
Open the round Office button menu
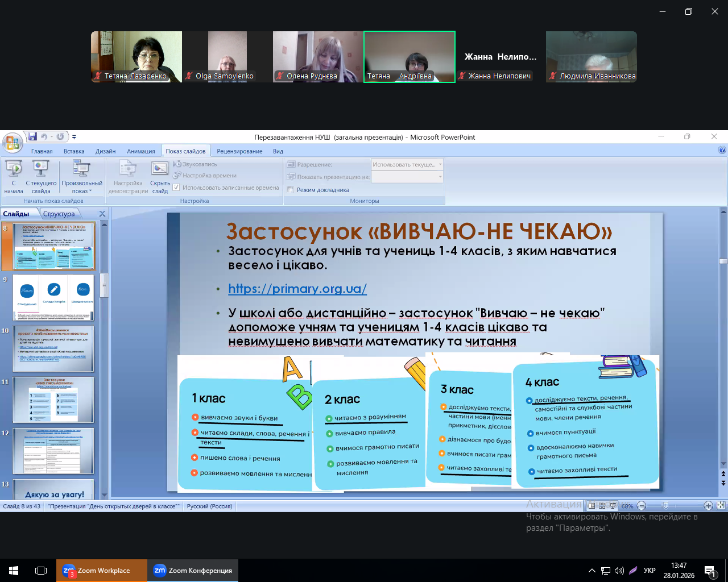(11, 142)
